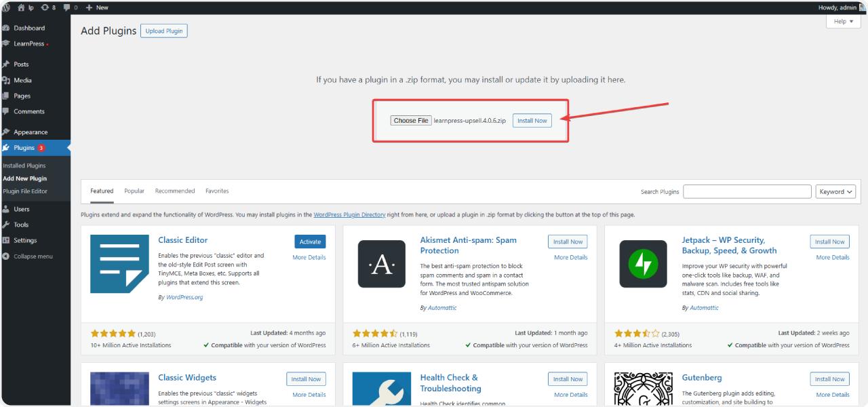
Task: Click the Classic Editor star rating
Action: pyautogui.click(x=113, y=334)
